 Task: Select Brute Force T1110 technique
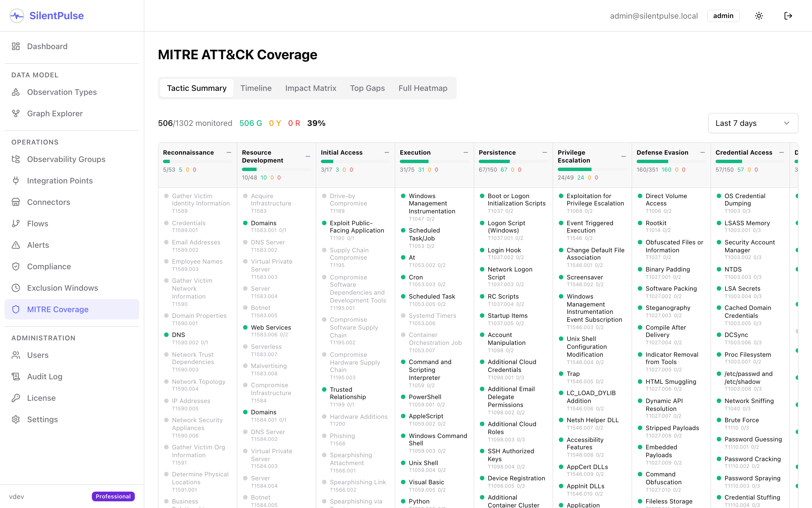click(750, 424)
